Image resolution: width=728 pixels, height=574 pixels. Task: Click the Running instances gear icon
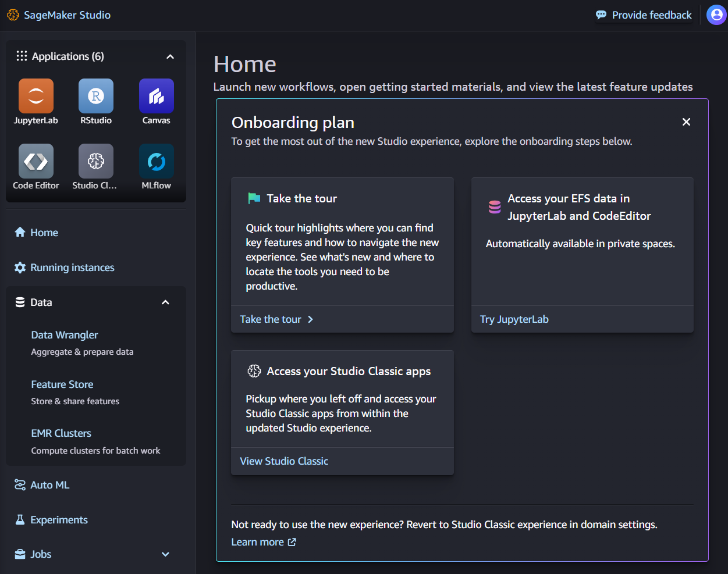click(20, 268)
